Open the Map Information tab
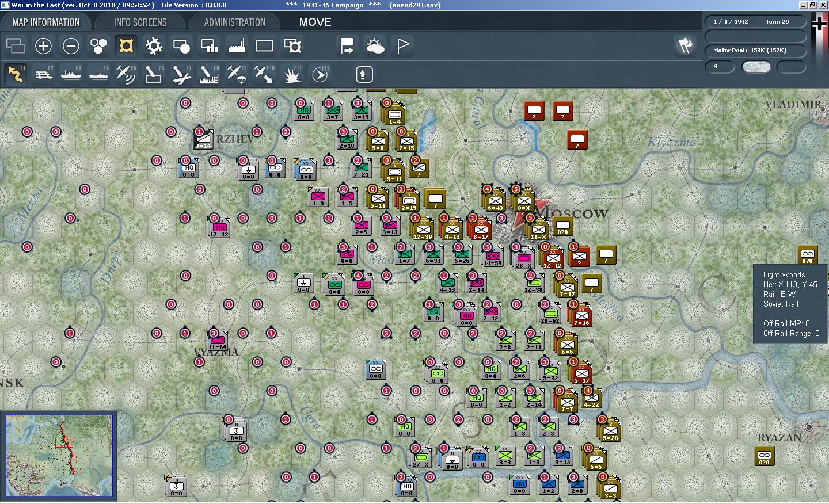The height and width of the screenshot is (504, 829). [46, 22]
